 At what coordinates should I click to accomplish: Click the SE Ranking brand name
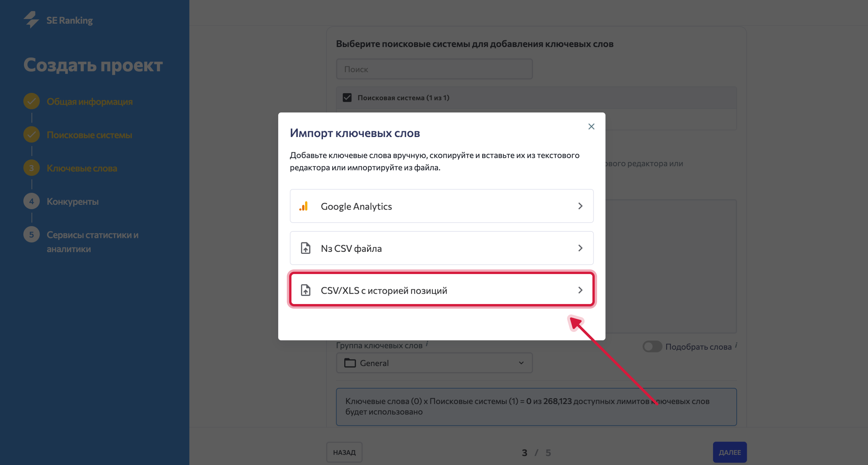click(70, 20)
